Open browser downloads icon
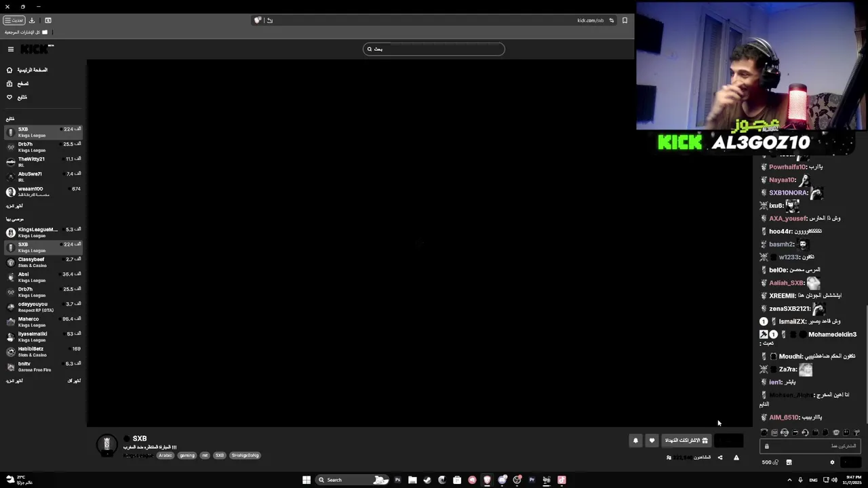This screenshot has width=868, height=488. coord(32,20)
